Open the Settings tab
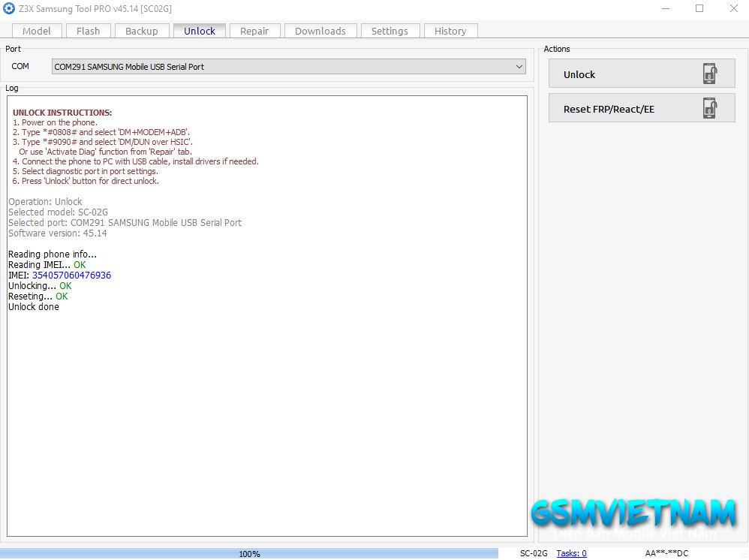The image size is (749, 560). pyautogui.click(x=390, y=31)
